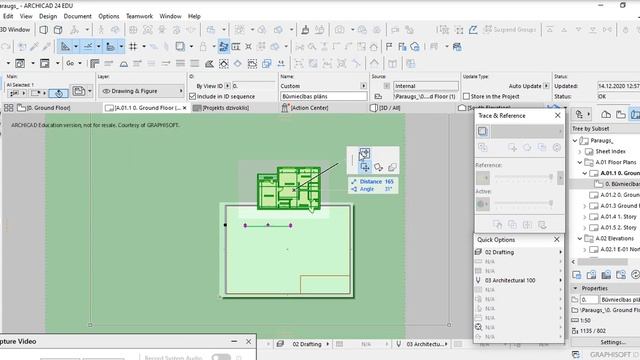Screen dimensions: 640x360
Task: Click the Go button in toolbar
Action: [70, 63]
